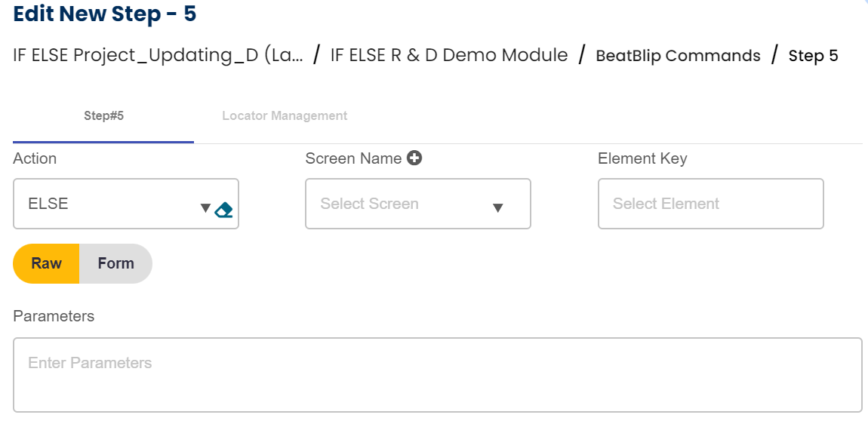Image resolution: width=868 pixels, height=427 pixels.
Task: Click the Step 5 breadcrumb
Action: pyautogui.click(x=813, y=56)
